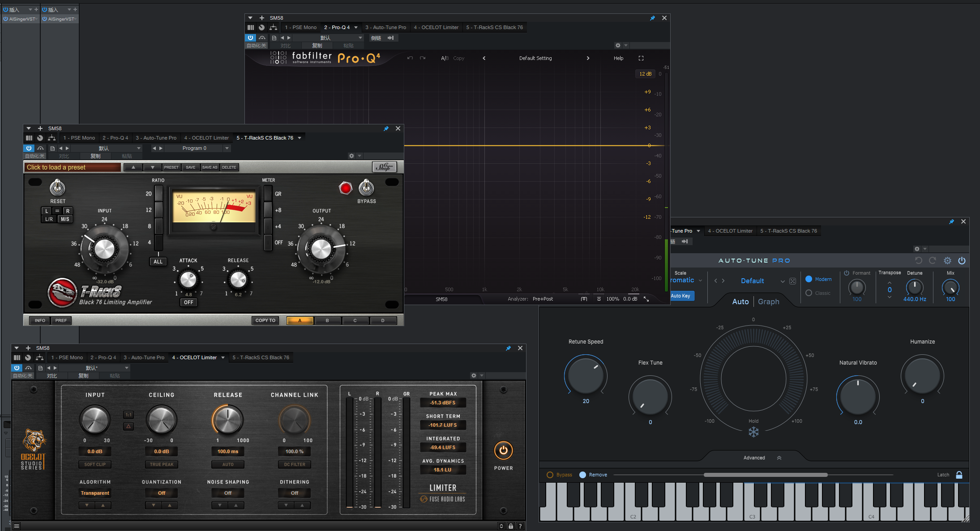Select the Bypass radio option in Auto-Tune

[x=550, y=475]
